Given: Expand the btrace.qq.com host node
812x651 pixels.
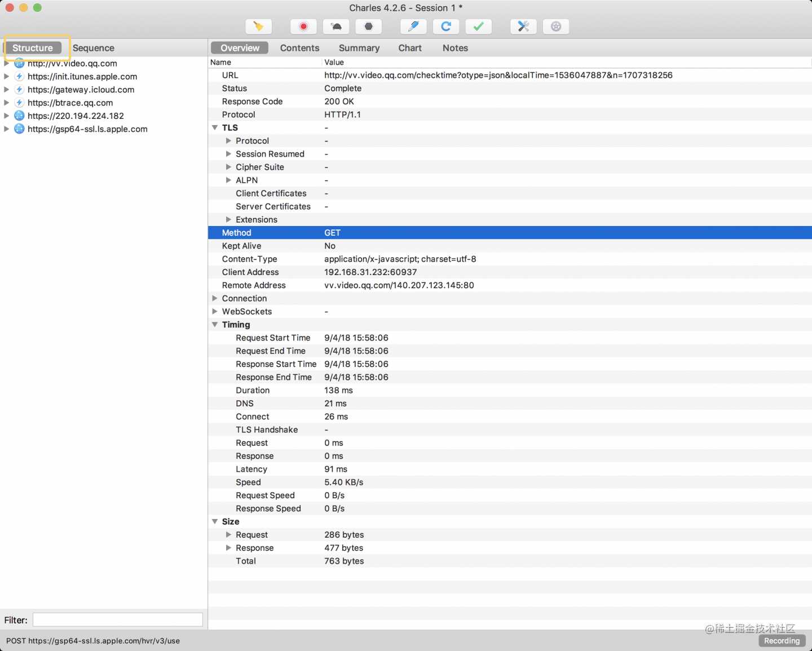Looking at the screenshot, I should coord(6,103).
